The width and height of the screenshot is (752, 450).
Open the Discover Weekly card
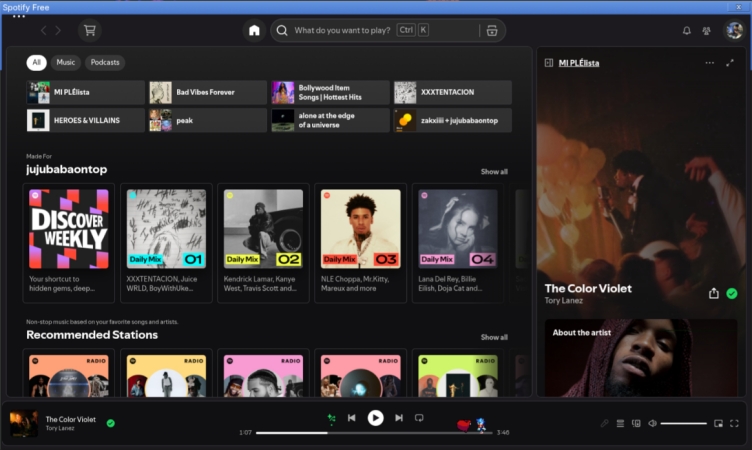tap(69, 243)
